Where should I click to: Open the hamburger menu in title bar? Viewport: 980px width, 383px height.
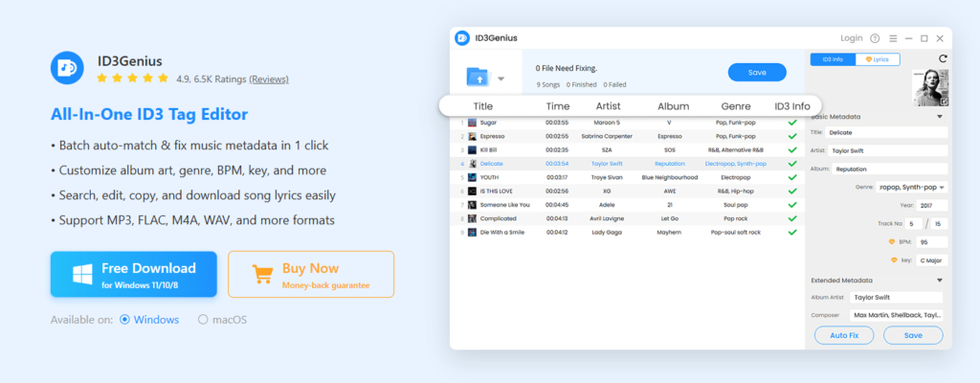pos(893,38)
